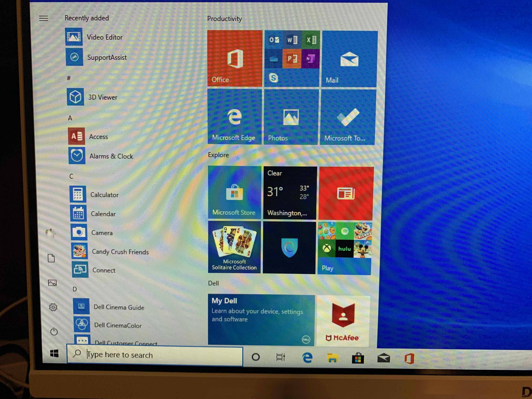The image size is (532, 399).
Task: Open Settings gear in Start sidebar
Action: point(53,307)
